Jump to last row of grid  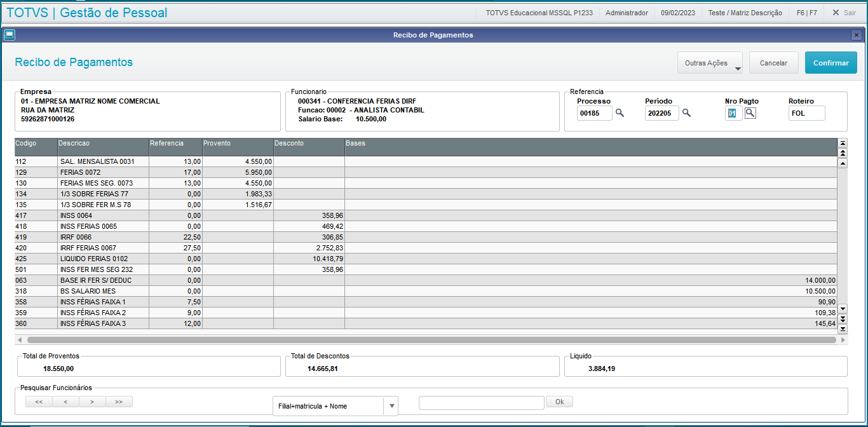[x=843, y=329]
